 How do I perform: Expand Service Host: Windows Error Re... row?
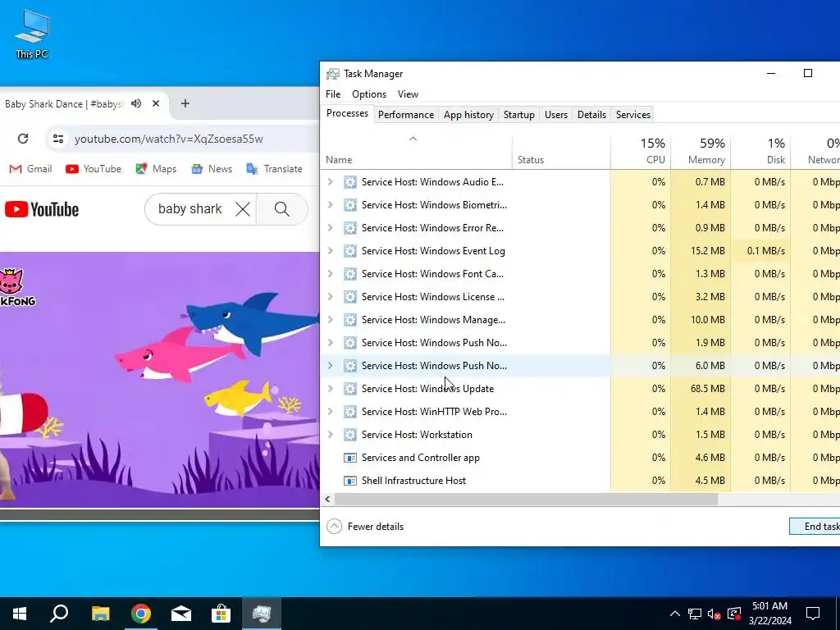pos(330,228)
